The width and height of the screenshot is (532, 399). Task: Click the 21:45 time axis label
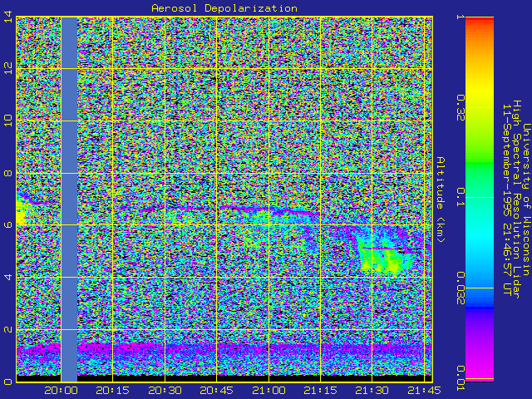424,391
